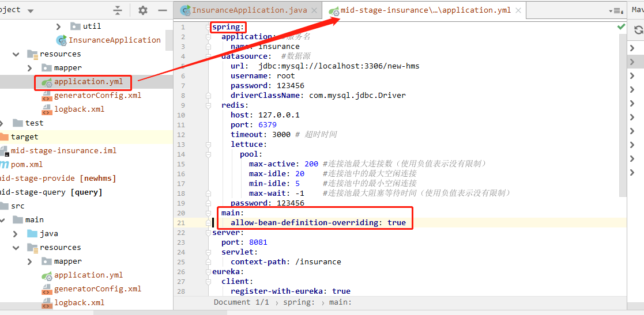Screen dimensions: 644x315
Task: Select the src folder in query module
Action: point(18,206)
